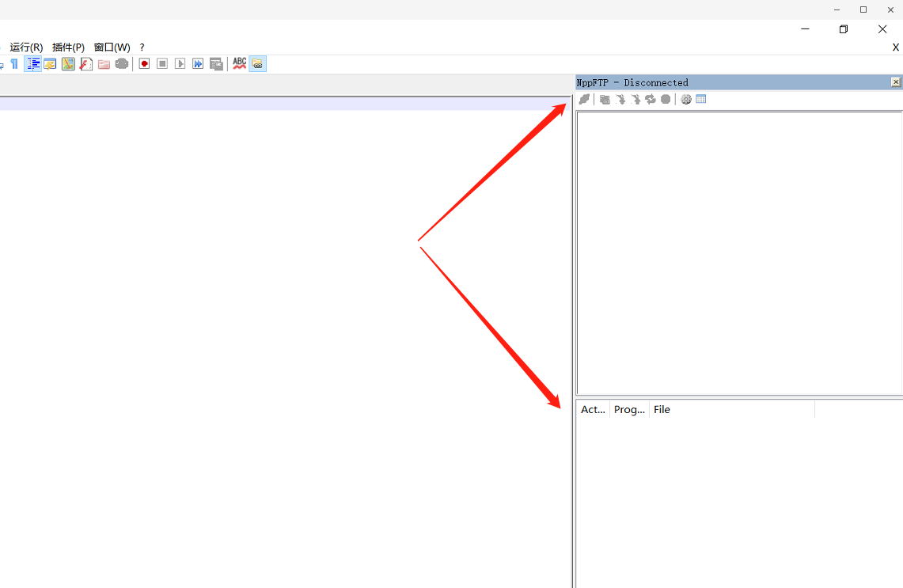
Task: Upload the current file to the server
Action: (636, 99)
